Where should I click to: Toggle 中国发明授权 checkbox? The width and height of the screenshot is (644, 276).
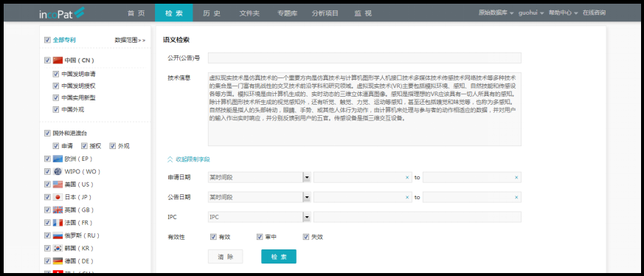click(56, 86)
